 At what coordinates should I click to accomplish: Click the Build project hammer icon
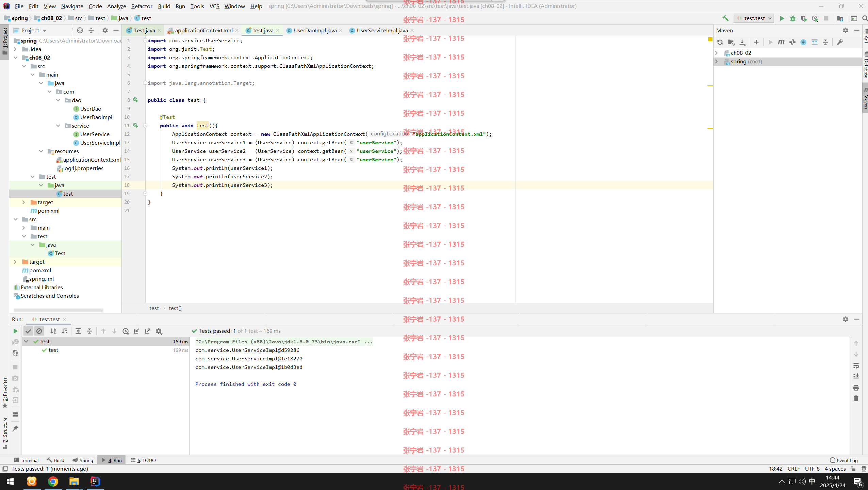tap(725, 18)
